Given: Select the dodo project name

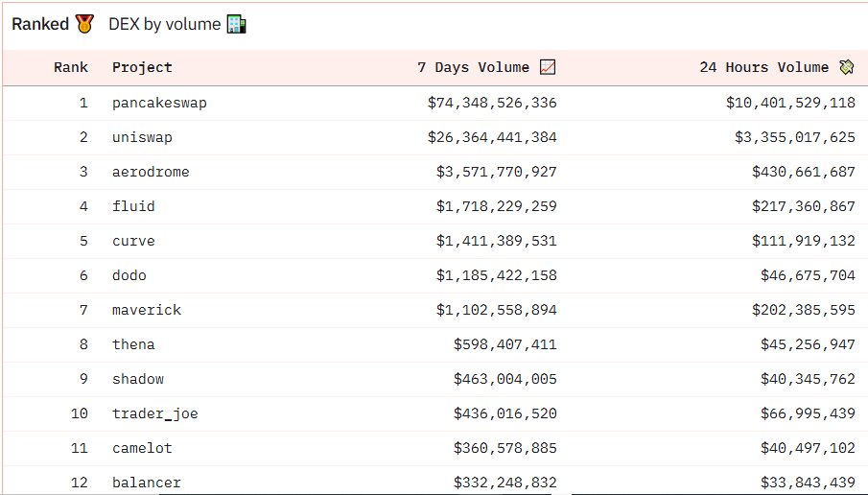Looking at the screenshot, I should tap(129, 275).
